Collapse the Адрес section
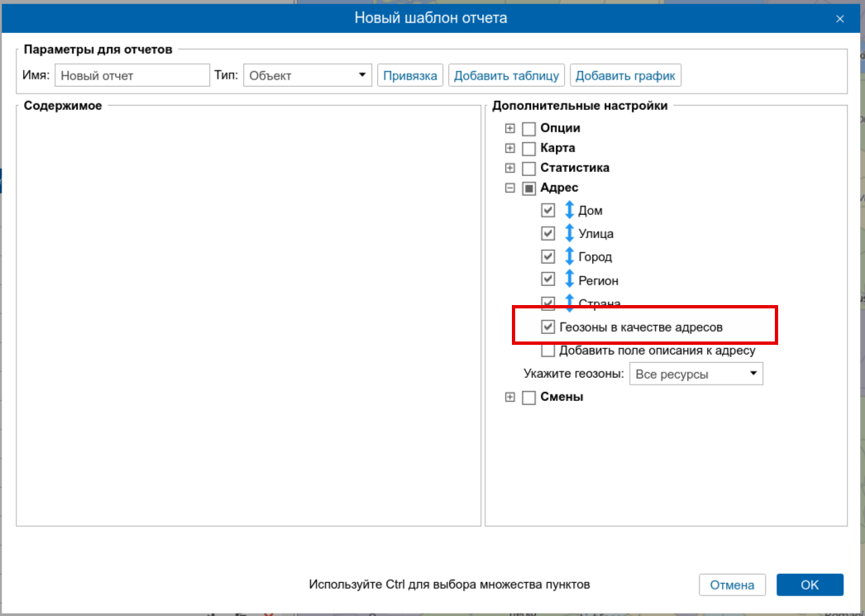Viewport: 865px width, 616px height. click(x=510, y=189)
